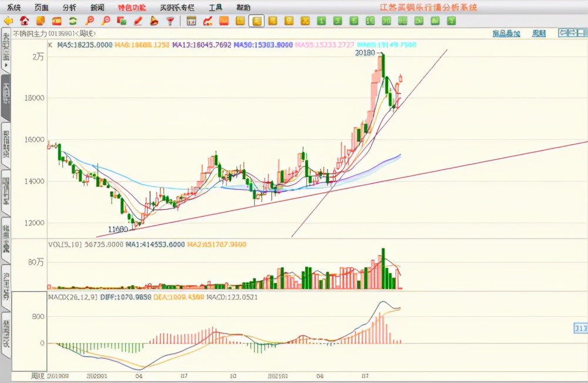Click the red line-chart indicator icon
588x383 pixels.
pyautogui.click(x=208, y=21)
